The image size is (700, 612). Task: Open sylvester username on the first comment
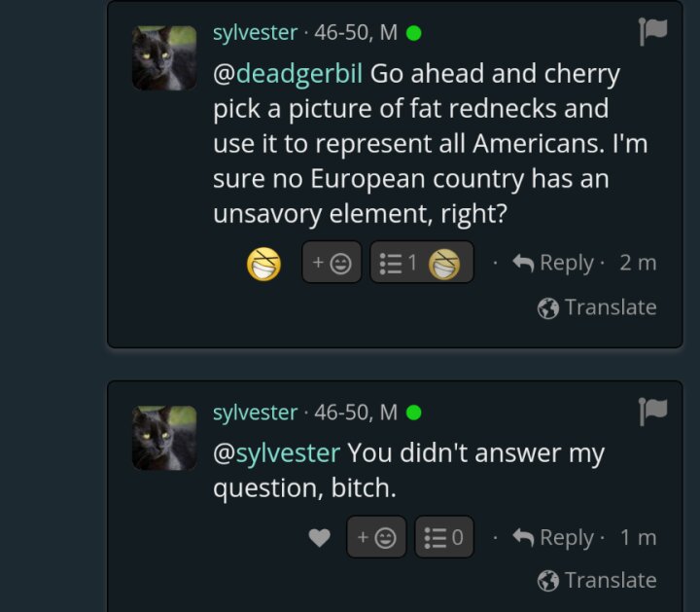[255, 33]
